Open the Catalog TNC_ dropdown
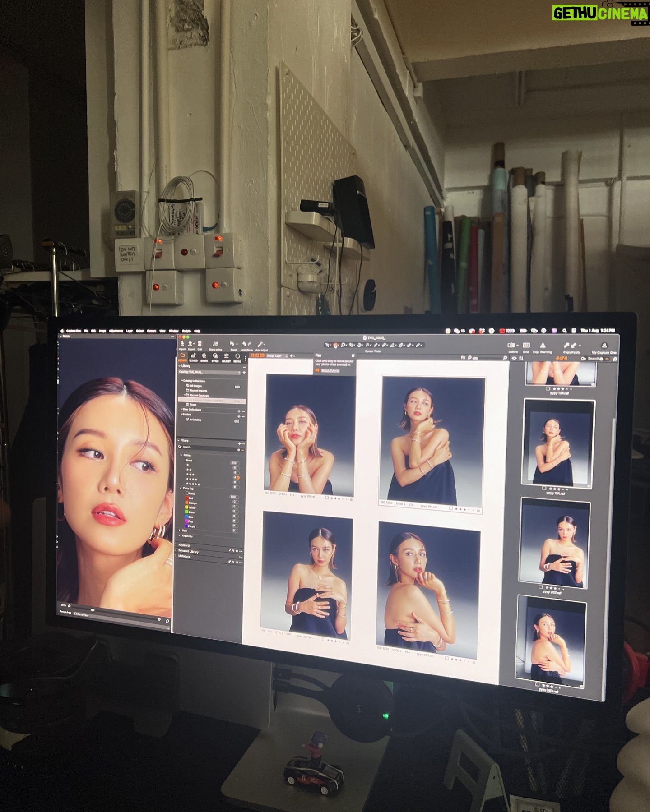 (210, 372)
